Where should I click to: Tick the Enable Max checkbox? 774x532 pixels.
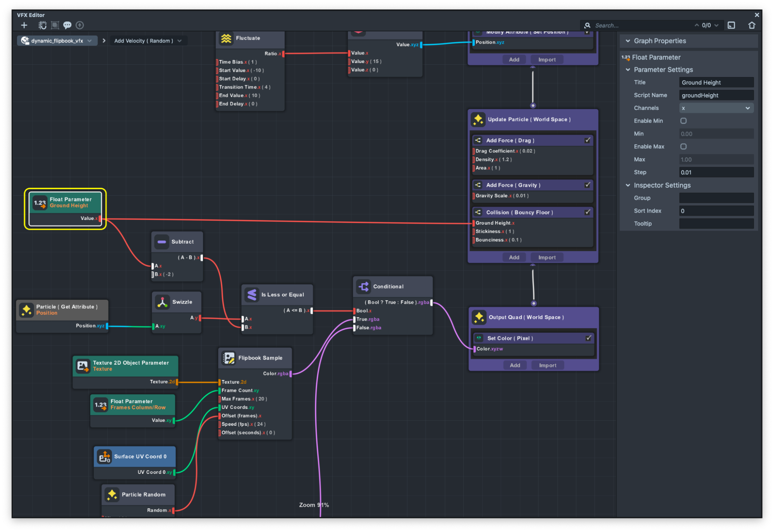(x=683, y=147)
